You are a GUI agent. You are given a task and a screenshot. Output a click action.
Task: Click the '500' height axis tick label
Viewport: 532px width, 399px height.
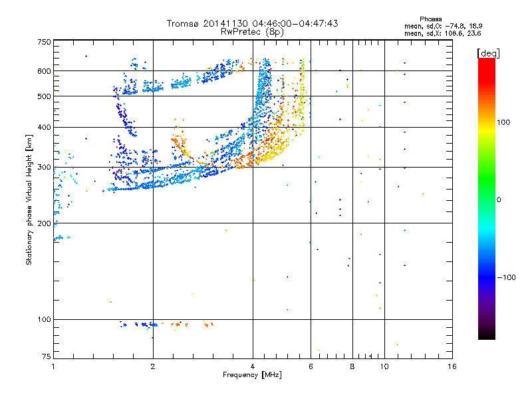click(44, 96)
